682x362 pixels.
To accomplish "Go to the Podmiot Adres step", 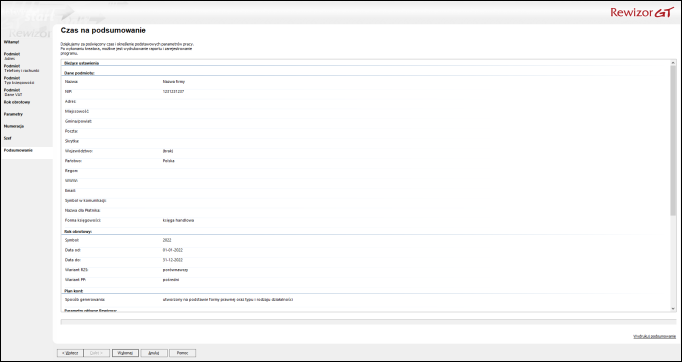I will (12, 56).
